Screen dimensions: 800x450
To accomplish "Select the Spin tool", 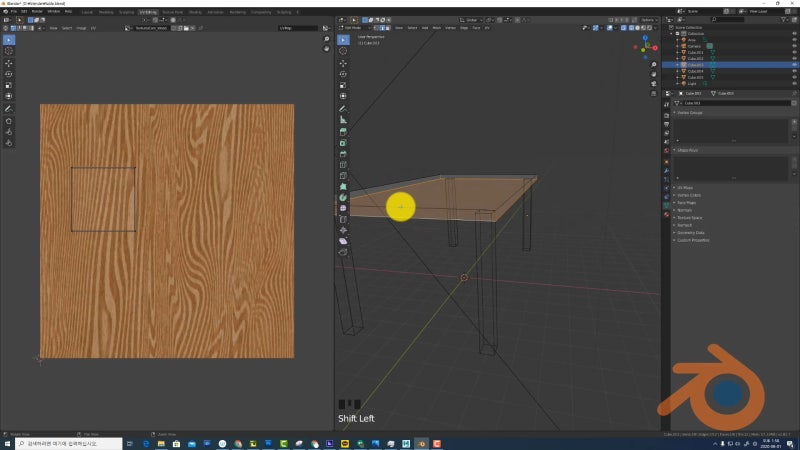I will (x=343, y=197).
